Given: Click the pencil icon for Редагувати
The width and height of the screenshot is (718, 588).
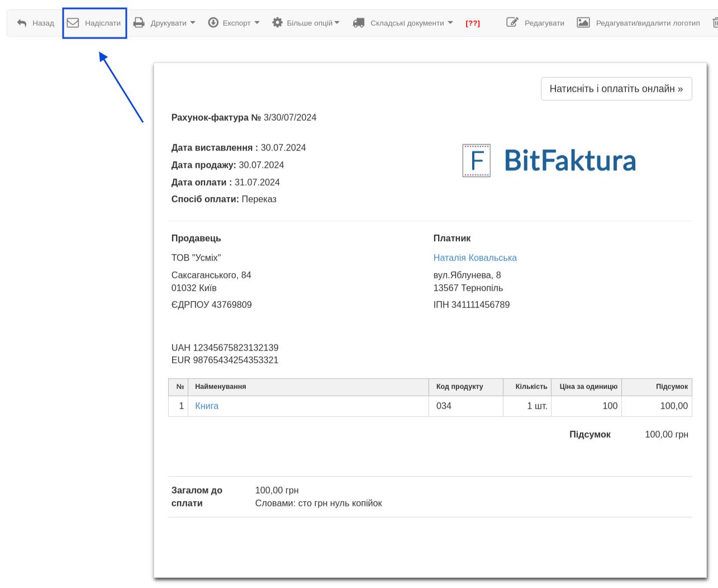Looking at the screenshot, I should click(x=512, y=23).
